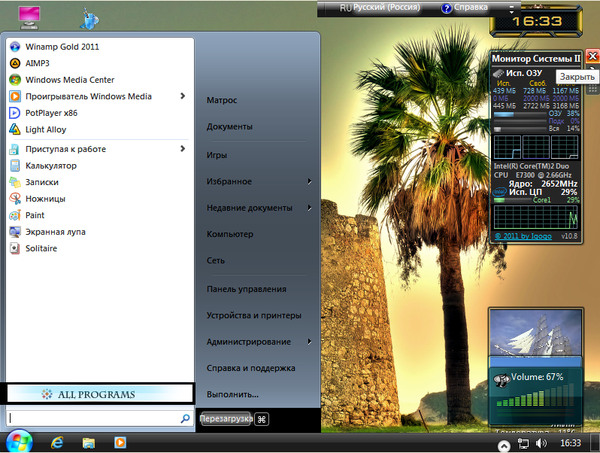
Task: Expand the Администрирование submenu arrow
Action: (x=310, y=341)
